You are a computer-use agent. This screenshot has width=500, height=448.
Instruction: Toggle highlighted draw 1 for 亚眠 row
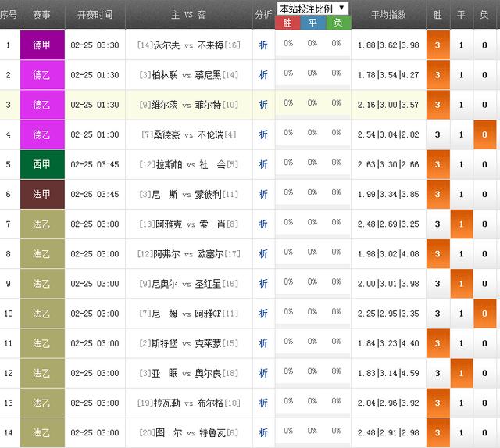[461, 373]
